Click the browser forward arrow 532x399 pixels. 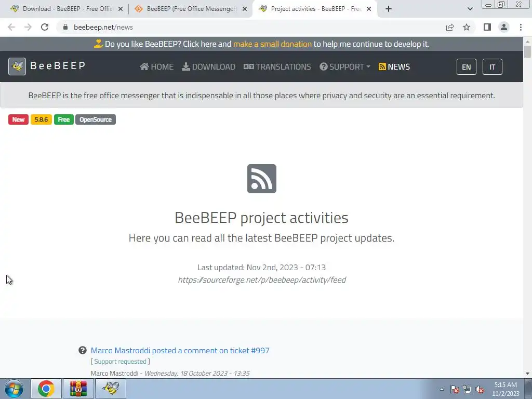28,27
